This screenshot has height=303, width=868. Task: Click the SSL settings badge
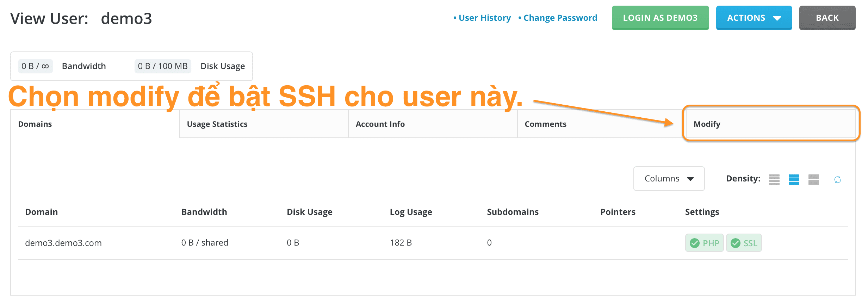pos(744,243)
